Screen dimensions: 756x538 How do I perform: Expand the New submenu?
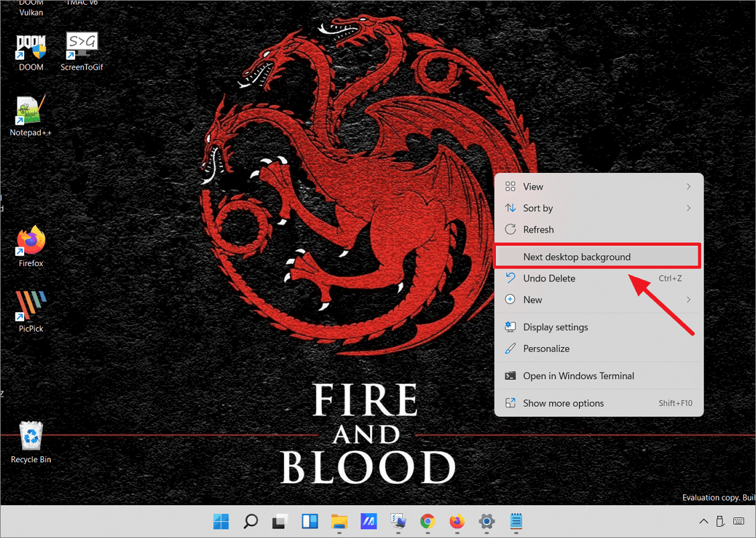coord(598,300)
